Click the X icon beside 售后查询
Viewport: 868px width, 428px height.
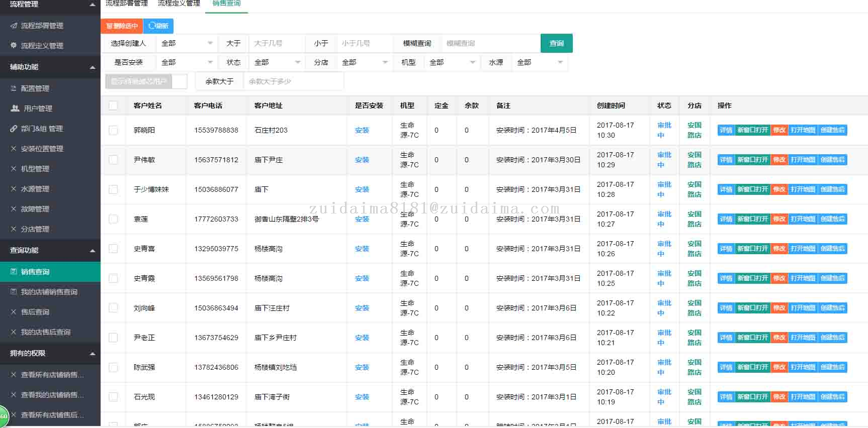coord(14,312)
